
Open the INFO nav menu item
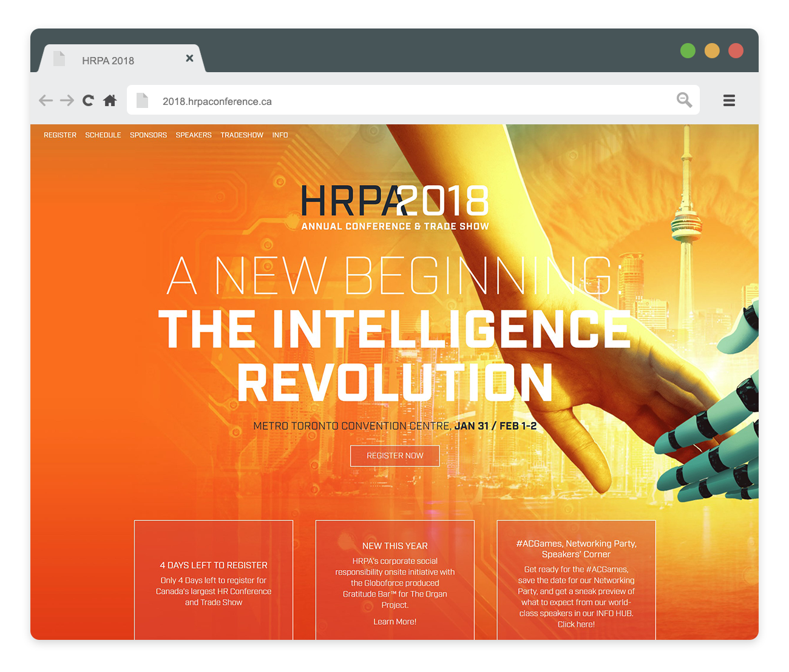tap(280, 135)
